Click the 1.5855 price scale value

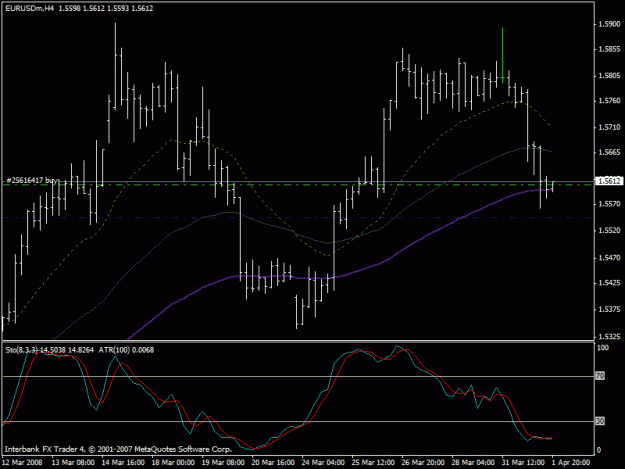click(x=609, y=49)
